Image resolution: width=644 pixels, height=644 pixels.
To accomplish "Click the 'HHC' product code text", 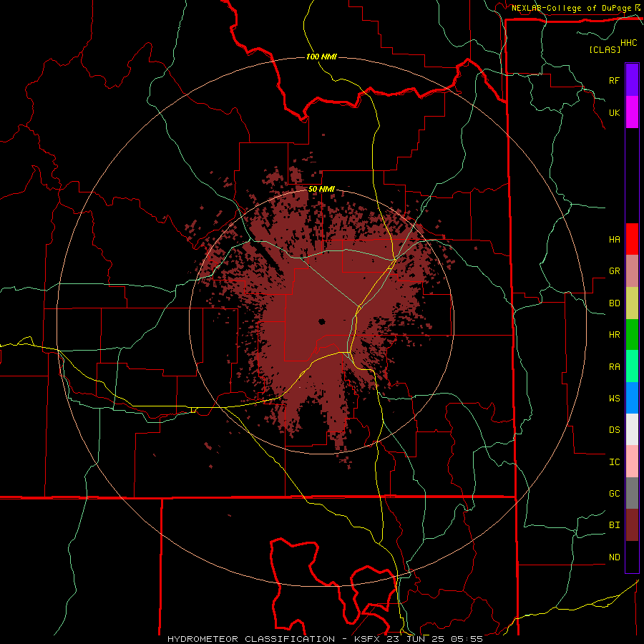I will (x=628, y=43).
